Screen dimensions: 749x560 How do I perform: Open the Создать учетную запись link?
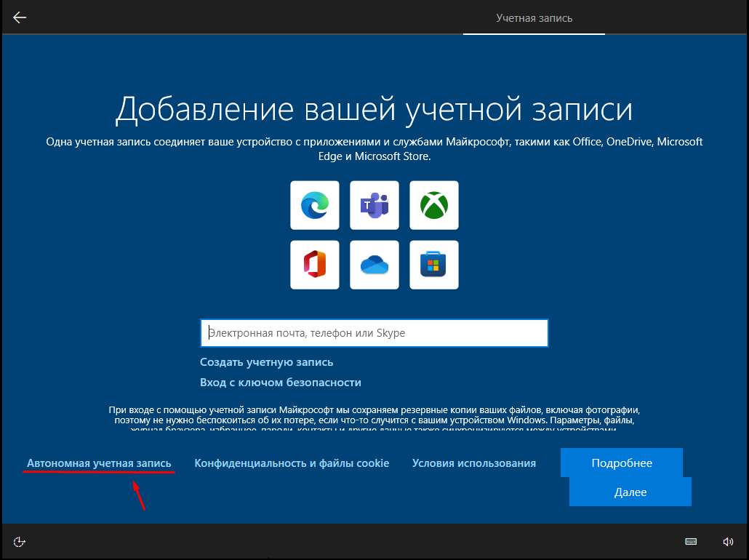(267, 362)
